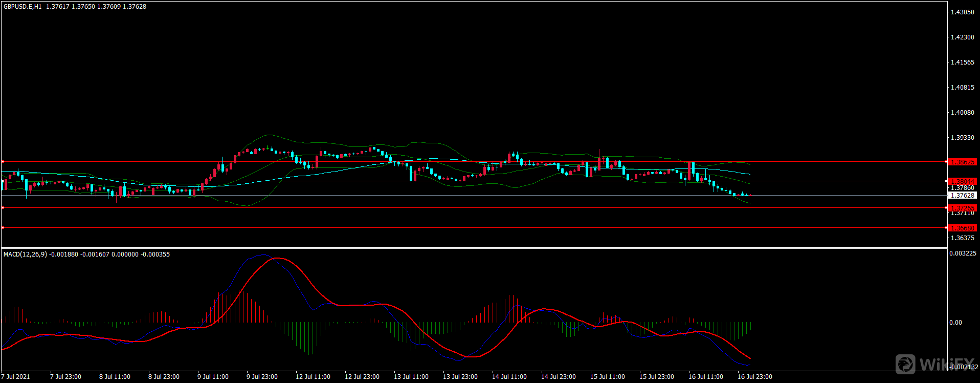The height and width of the screenshot is (383, 980).
Task: Click the 1.40080 price scale value
Action: point(962,113)
